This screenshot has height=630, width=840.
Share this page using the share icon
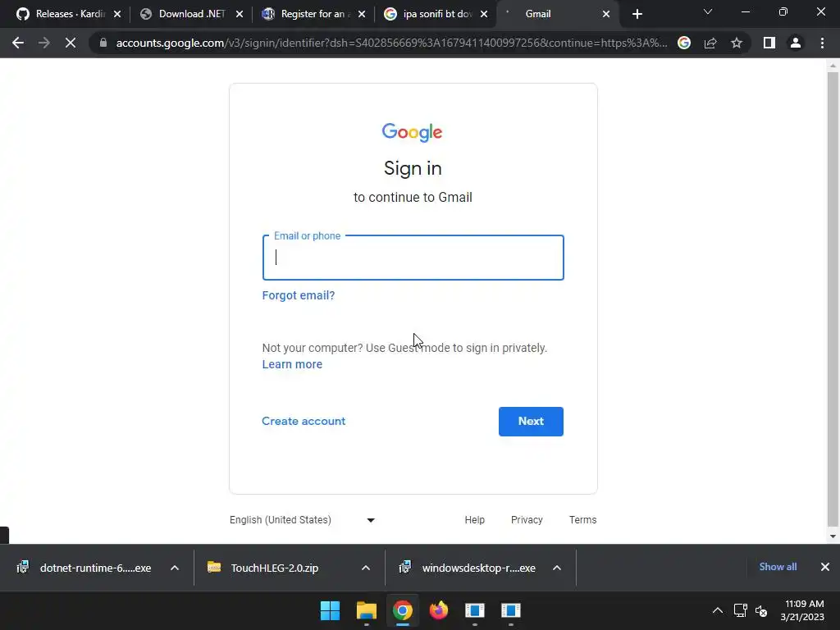click(710, 43)
